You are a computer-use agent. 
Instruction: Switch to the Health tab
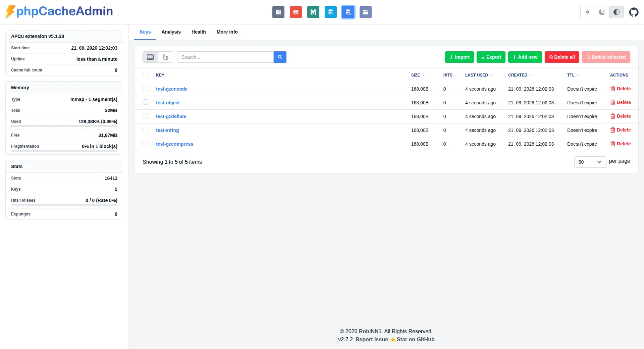click(x=199, y=32)
